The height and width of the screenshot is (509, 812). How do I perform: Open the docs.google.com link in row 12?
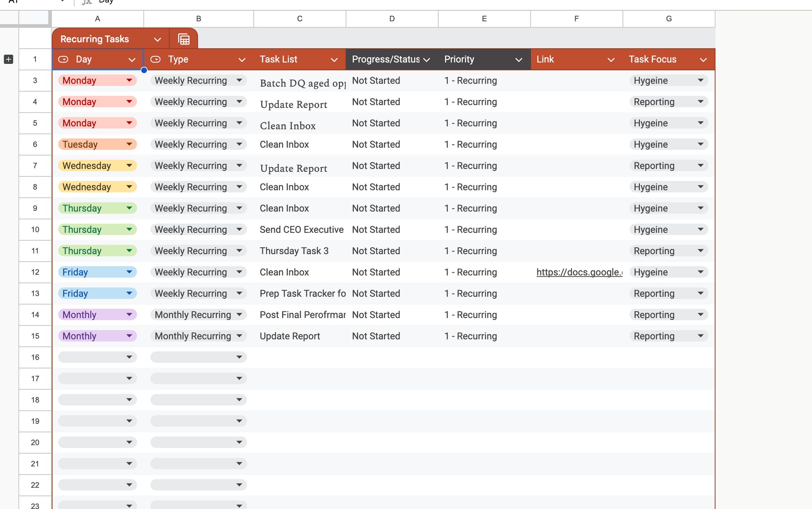579,272
